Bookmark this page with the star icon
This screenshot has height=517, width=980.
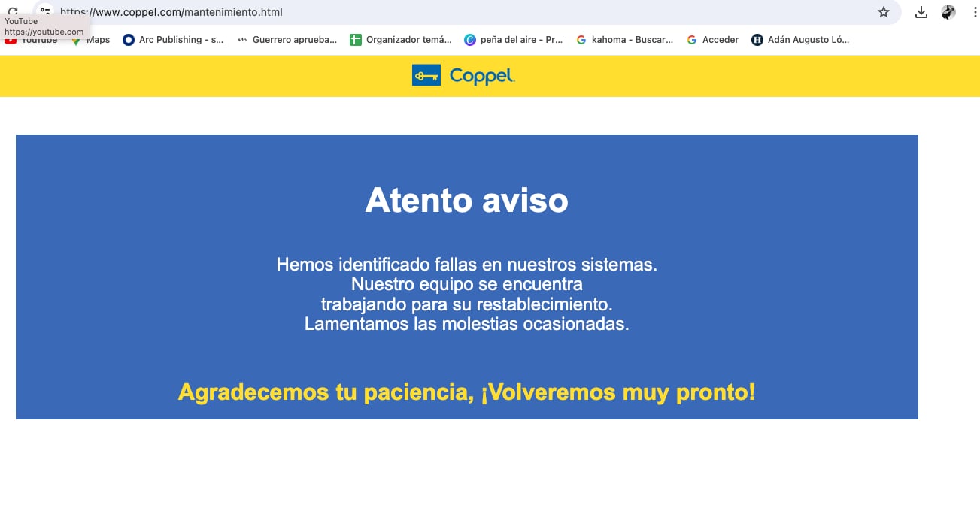pyautogui.click(x=884, y=12)
